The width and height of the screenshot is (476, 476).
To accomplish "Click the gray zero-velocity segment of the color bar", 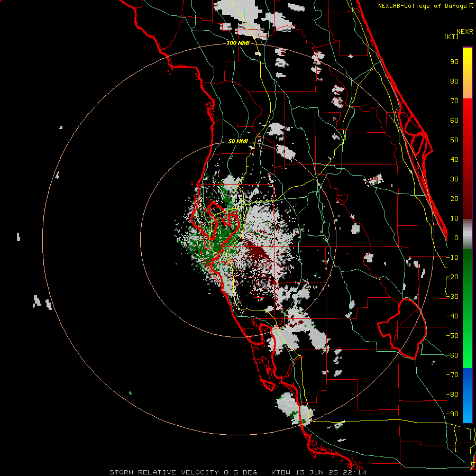I will [x=467, y=235].
